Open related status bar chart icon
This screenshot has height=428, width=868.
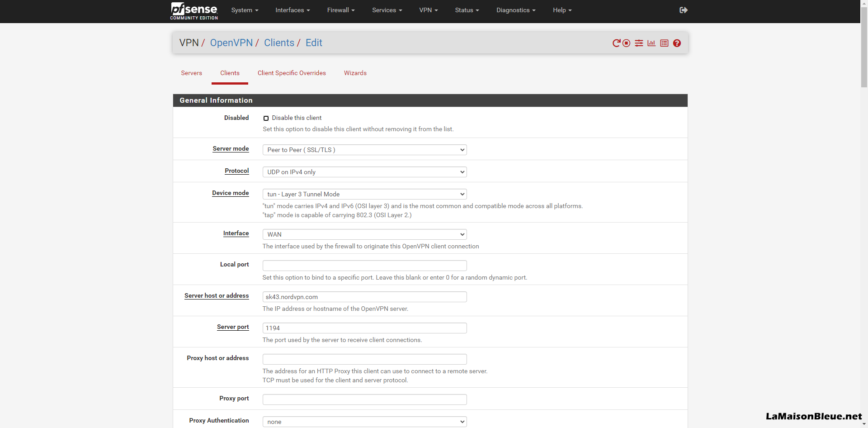click(651, 43)
